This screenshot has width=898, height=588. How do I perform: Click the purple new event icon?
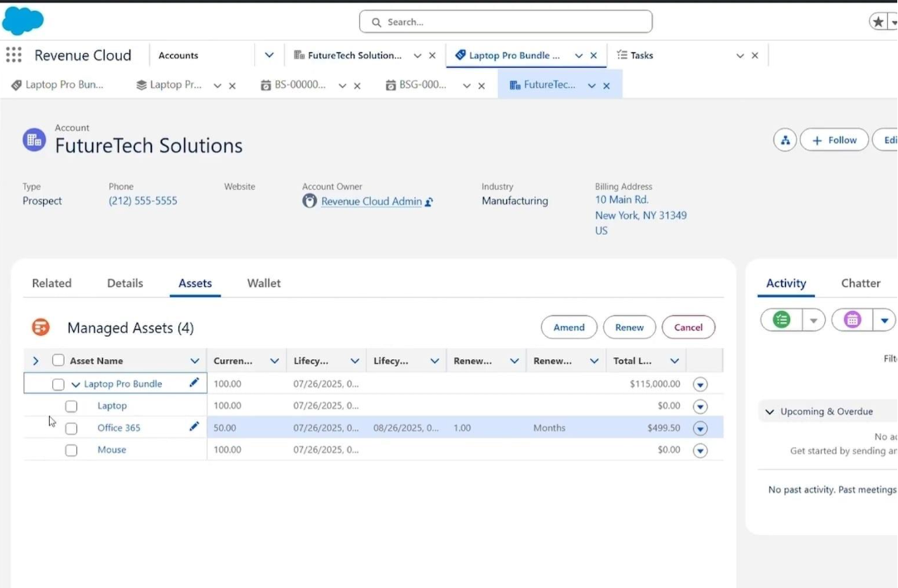click(852, 320)
